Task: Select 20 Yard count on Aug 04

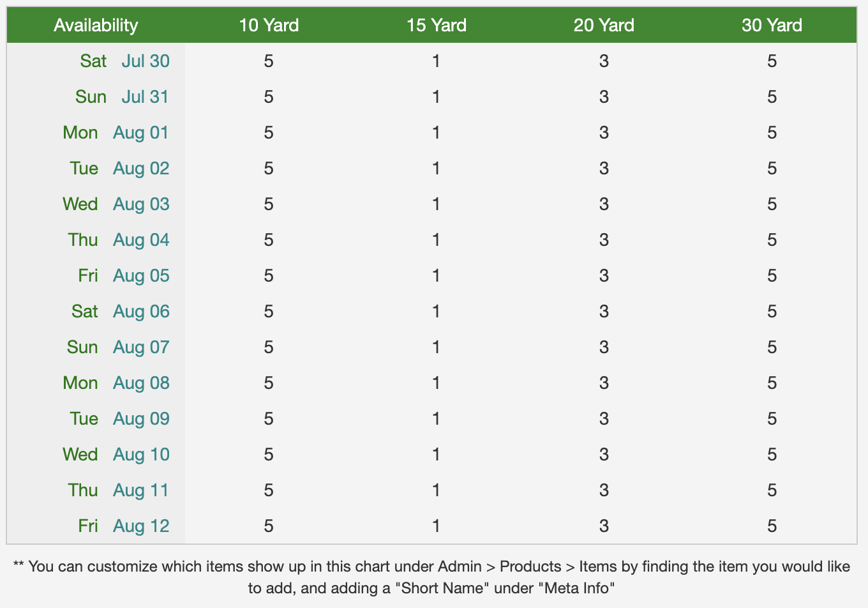Action: [604, 240]
